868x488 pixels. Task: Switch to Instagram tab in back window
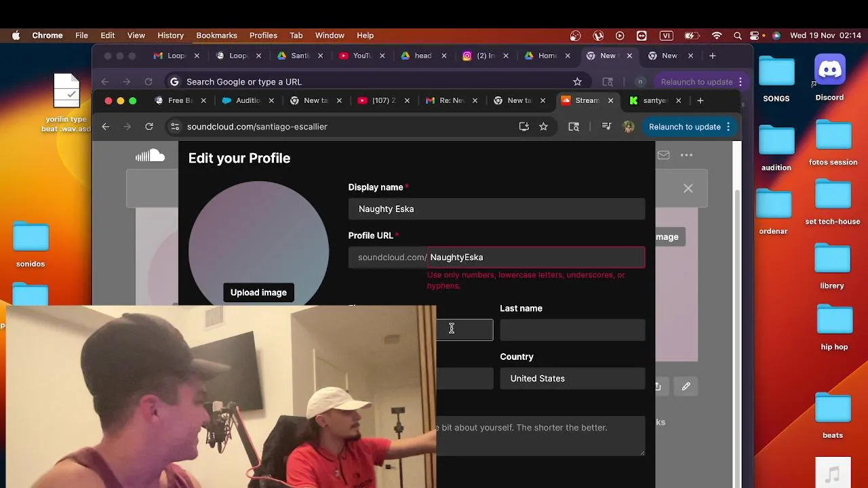[x=485, y=56]
